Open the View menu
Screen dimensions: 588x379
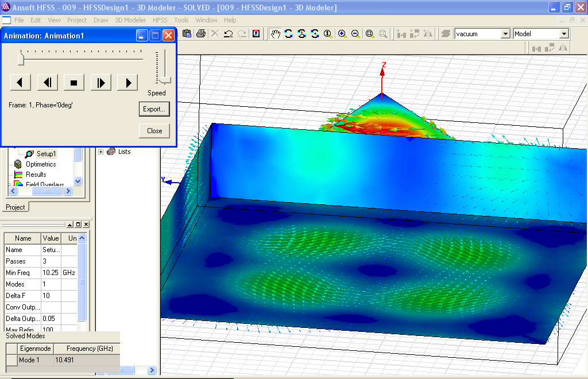click(54, 20)
